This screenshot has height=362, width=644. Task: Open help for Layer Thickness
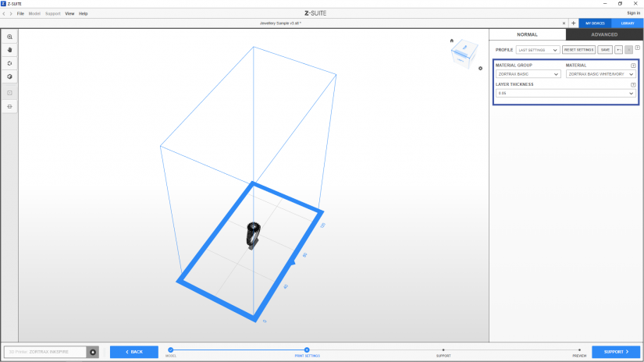point(633,84)
